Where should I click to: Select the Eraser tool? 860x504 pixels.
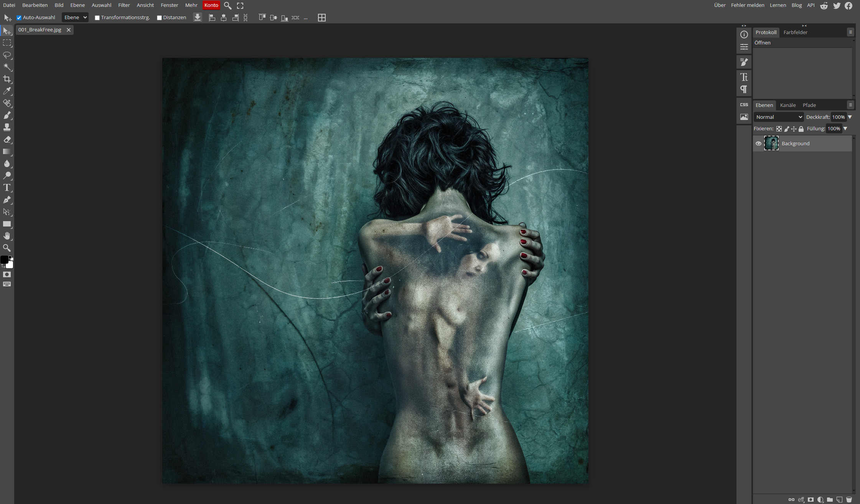7,140
